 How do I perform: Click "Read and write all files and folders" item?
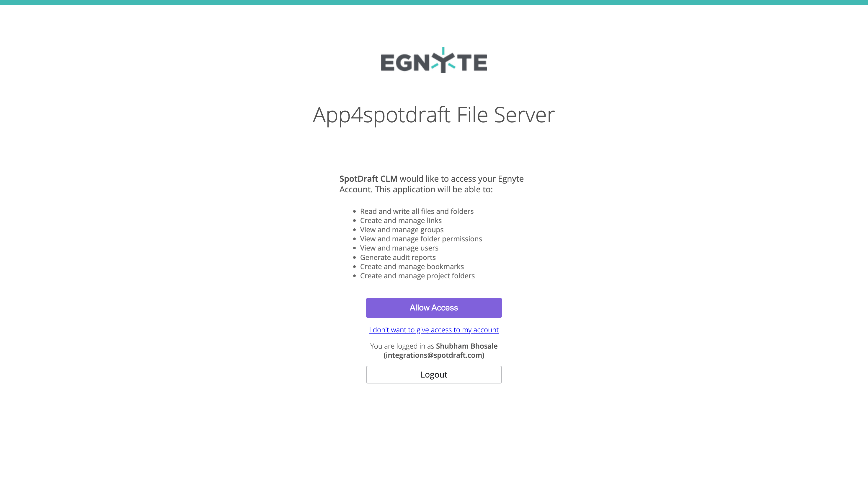417,212
